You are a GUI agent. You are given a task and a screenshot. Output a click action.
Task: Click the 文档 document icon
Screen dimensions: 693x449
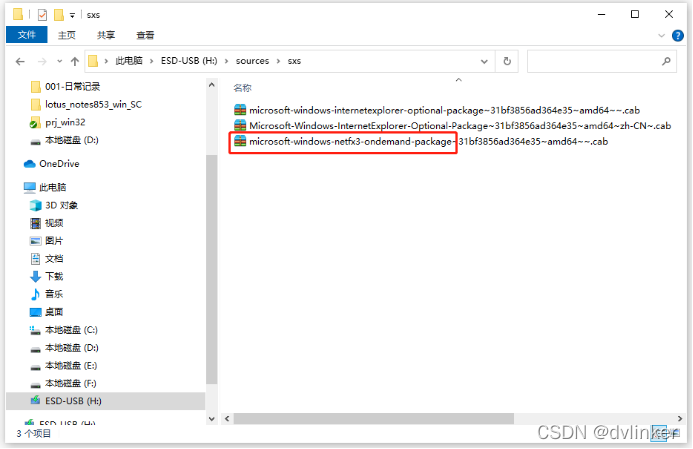pos(35,259)
